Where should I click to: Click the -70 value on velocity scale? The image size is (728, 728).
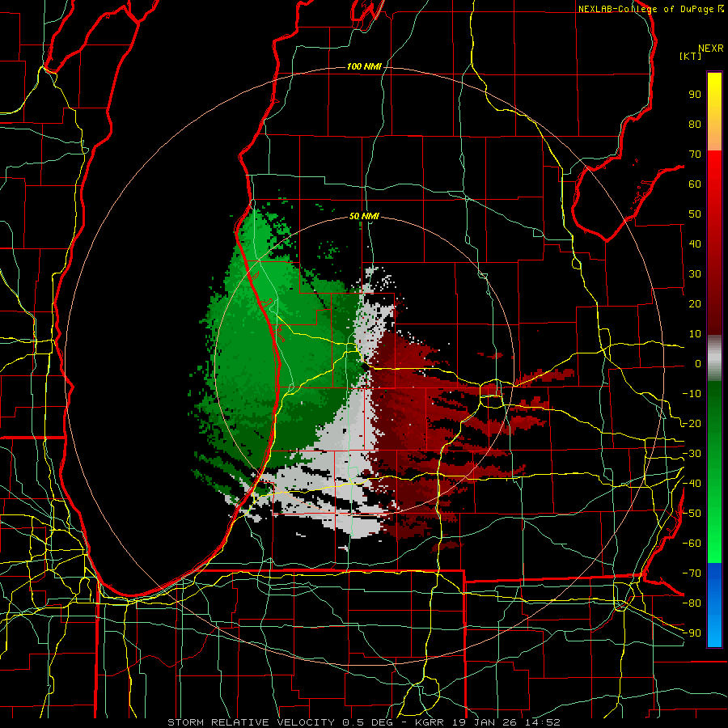tap(692, 574)
